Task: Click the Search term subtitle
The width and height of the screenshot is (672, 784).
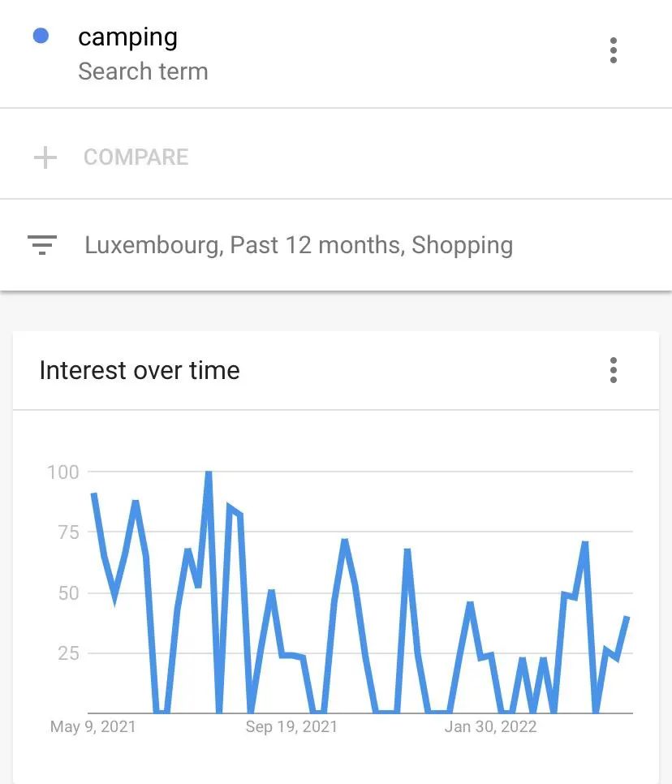Action: [143, 71]
